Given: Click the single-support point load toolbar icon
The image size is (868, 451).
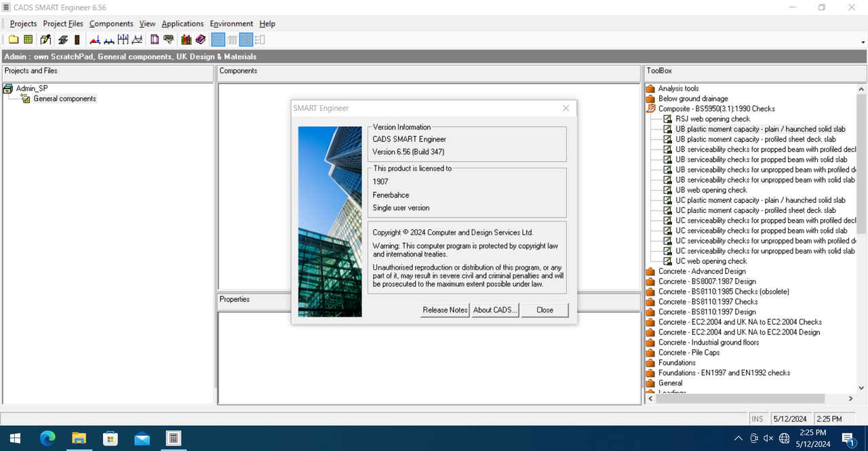Looking at the screenshot, I should click(95, 40).
